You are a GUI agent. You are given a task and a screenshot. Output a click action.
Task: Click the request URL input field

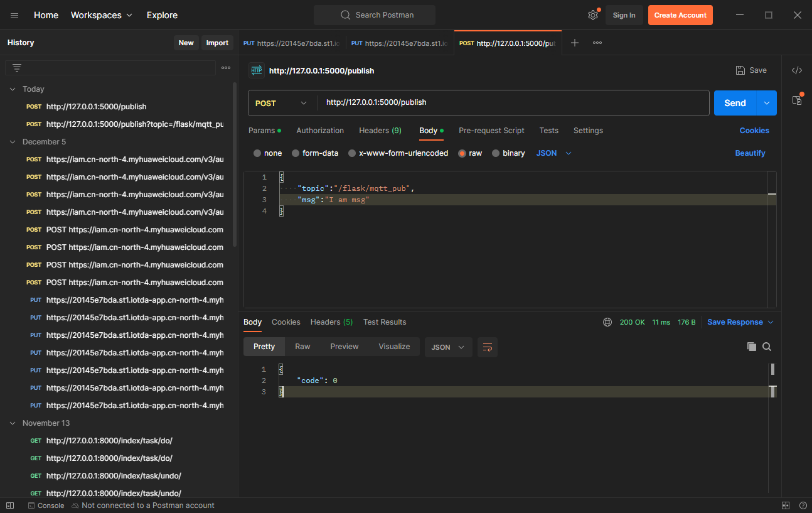click(x=515, y=103)
